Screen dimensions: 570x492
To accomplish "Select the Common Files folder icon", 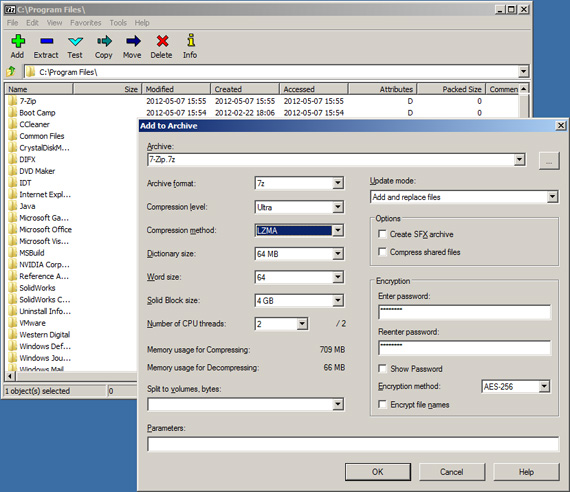I will [x=12, y=136].
